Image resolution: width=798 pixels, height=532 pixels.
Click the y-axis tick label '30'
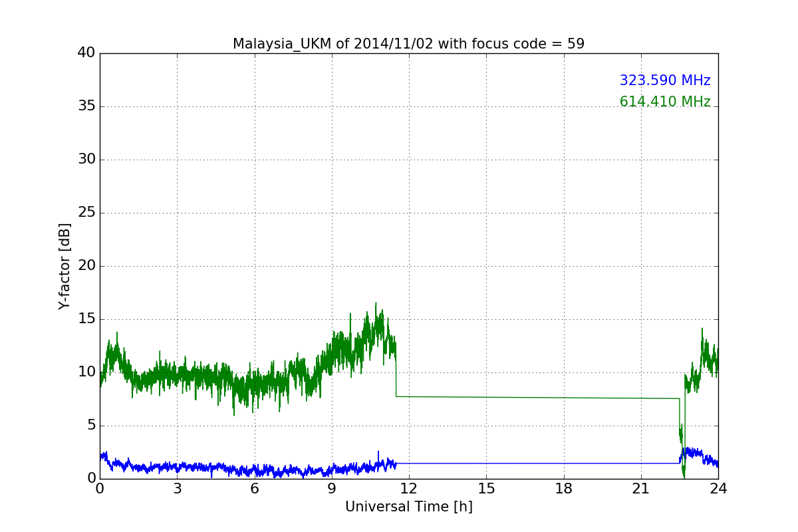pyautogui.click(x=86, y=160)
